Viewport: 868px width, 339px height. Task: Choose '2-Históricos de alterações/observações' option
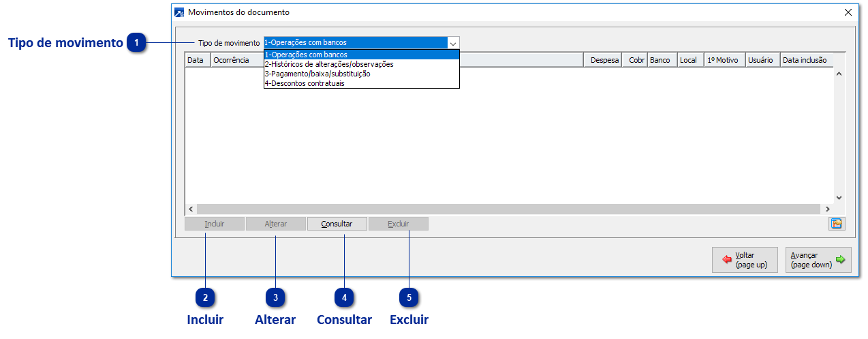[x=362, y=64]
